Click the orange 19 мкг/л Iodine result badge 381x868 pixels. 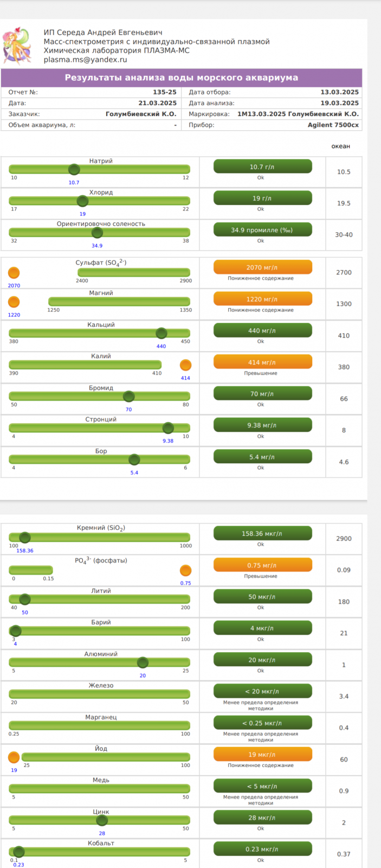[262, 755]
